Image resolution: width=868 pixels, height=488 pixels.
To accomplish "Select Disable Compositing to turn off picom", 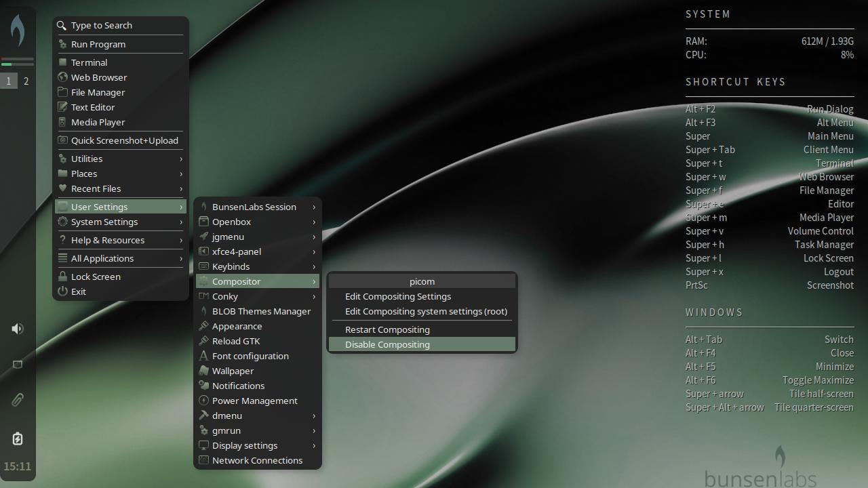I will coord(387,344).
